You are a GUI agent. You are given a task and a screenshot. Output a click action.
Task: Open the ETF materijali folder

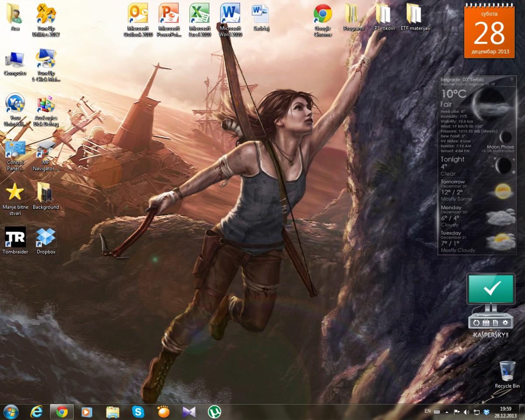point(414,14)
